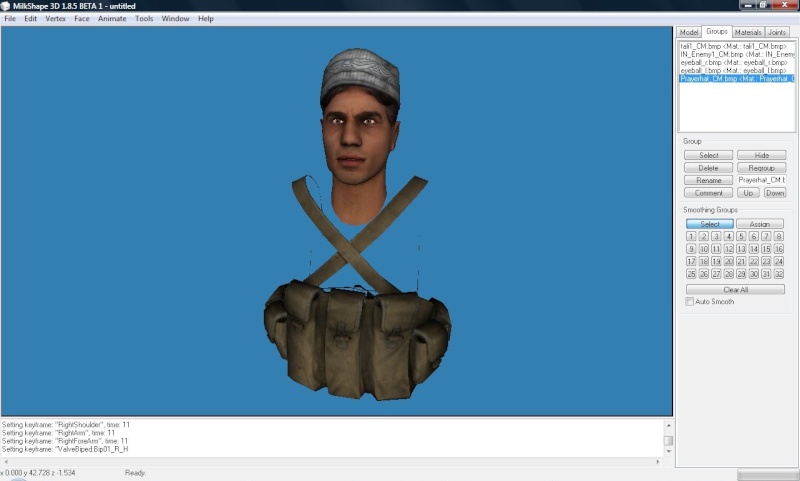Click the MilkShape 3D title bar icon
The width and height of the screenshot is (800, 481).
(x=6, y=6)
